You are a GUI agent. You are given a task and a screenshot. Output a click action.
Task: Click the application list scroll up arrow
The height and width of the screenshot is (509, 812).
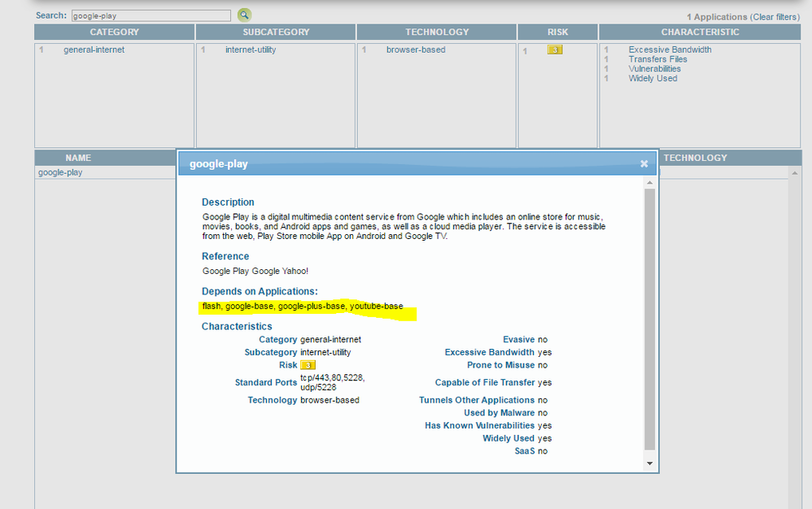[794, 172]
